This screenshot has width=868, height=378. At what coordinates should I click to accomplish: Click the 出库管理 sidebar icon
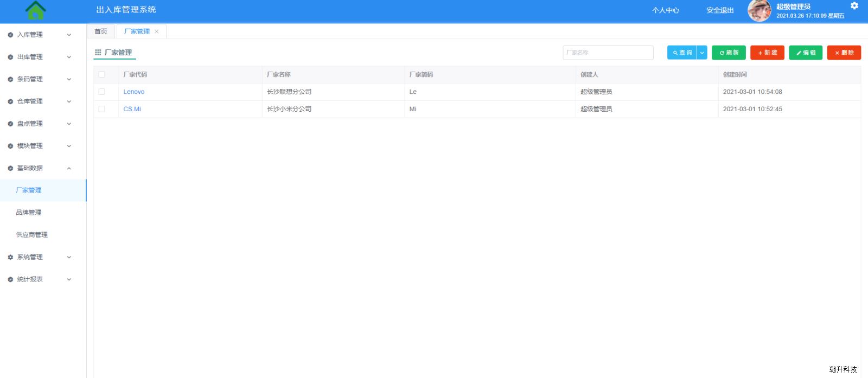(x=10, y=57)
